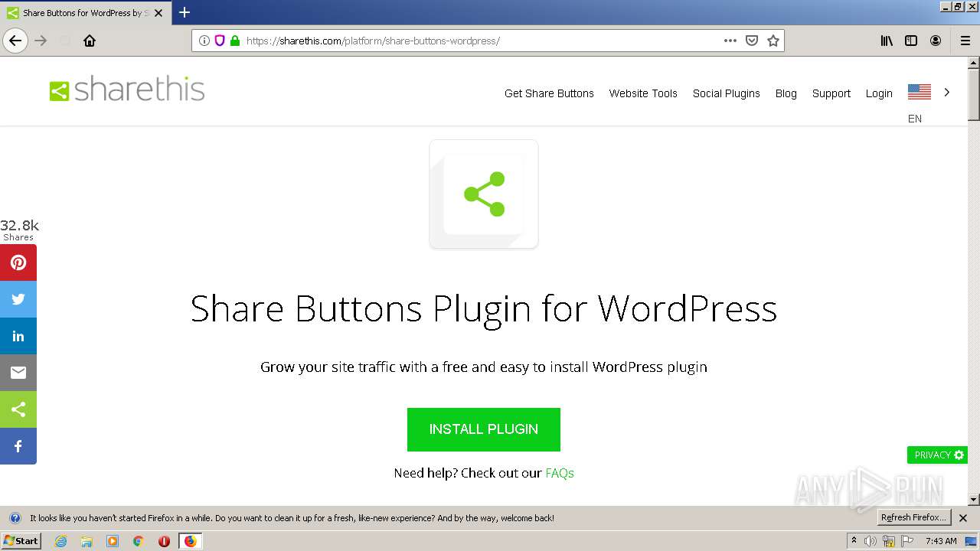Open Firefox Library icon

[887, 41]
